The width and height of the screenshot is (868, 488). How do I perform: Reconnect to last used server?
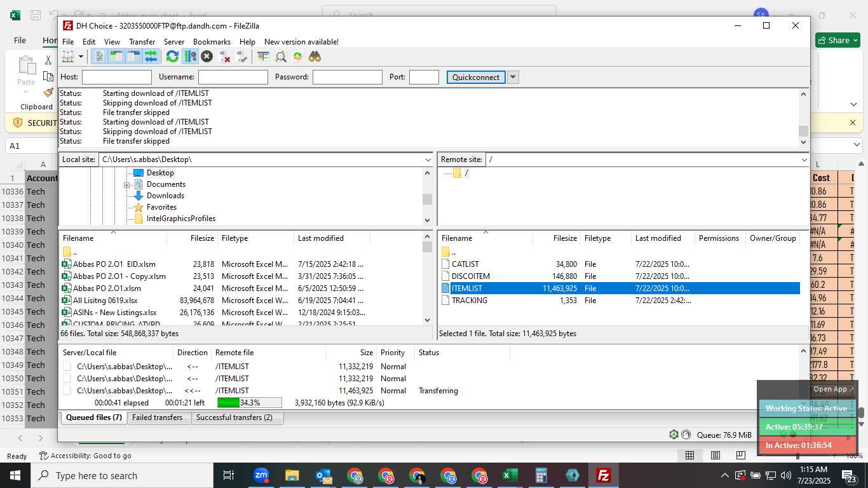point(241,57)
